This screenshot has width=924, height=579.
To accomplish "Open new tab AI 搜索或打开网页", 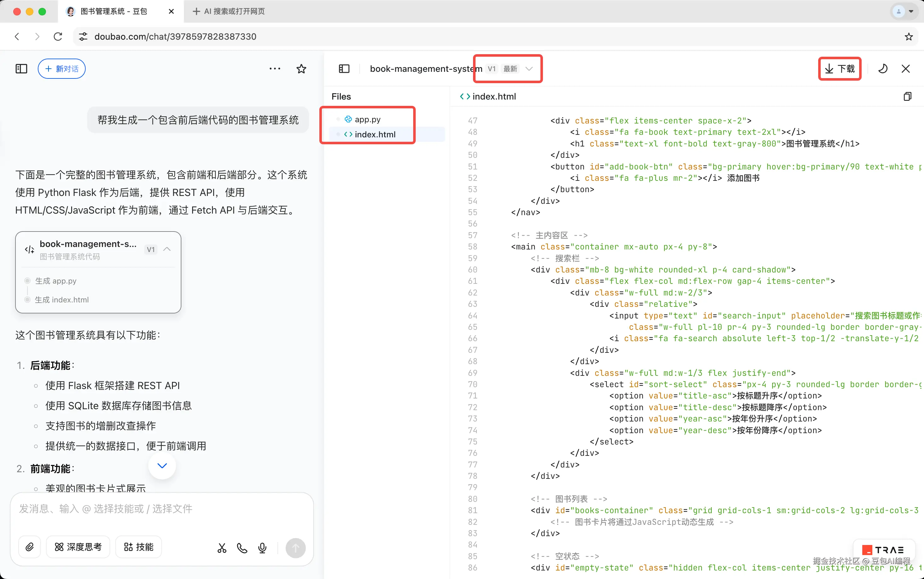I will [x=229, y=11].
